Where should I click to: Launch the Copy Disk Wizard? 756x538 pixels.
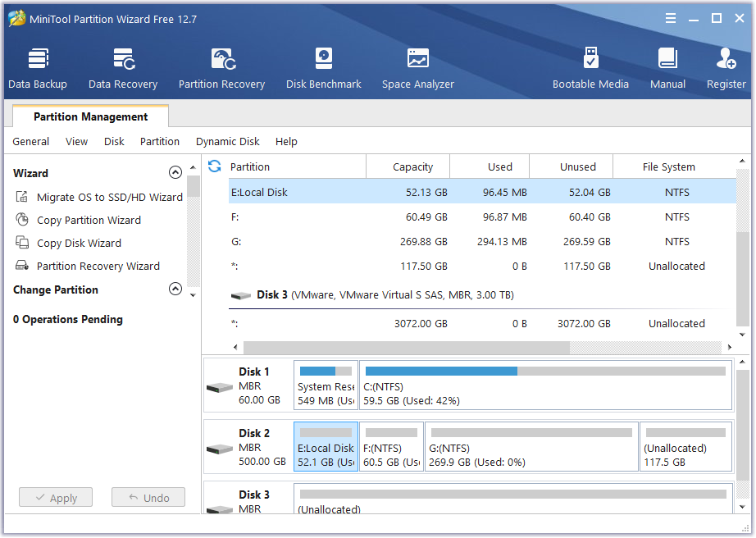pyautogui.click(x=79, y=243)
